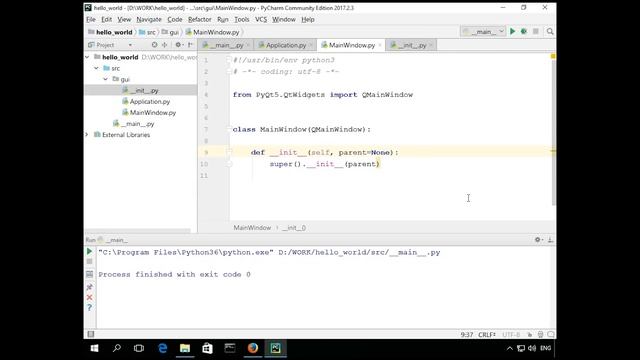Collapse hello_world root in project tree
Image resolution: width=640 pixels, height=360 pixels.
pyautogui.click(x=87, y=57)
